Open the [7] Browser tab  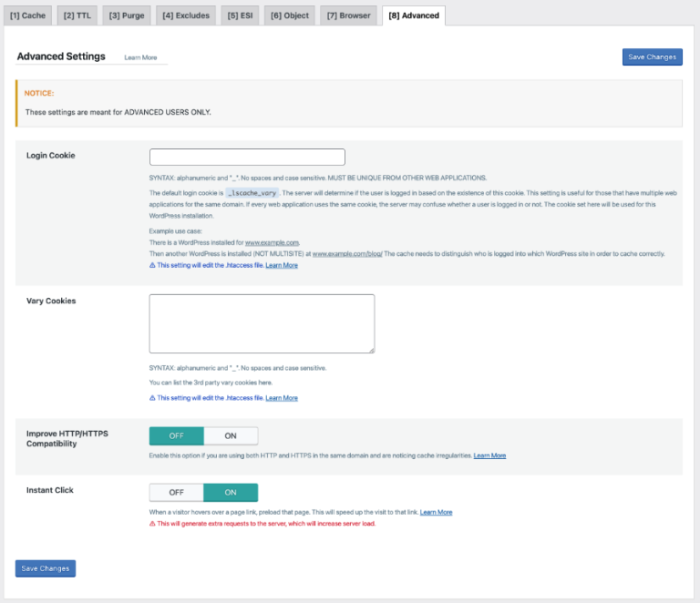point(349,15)
